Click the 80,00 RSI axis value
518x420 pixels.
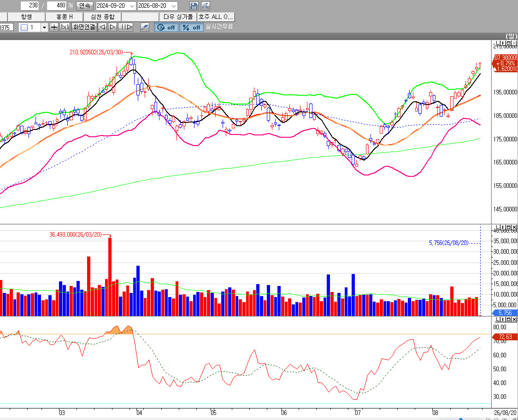pyautogui.click(x=500, y=327)
